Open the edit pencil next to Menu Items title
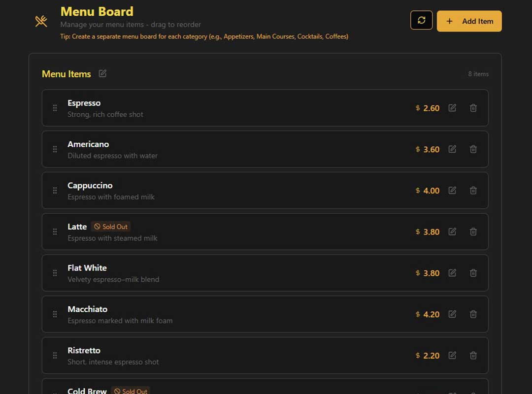Viewport: 532px width, 394px height. (102, 73)
